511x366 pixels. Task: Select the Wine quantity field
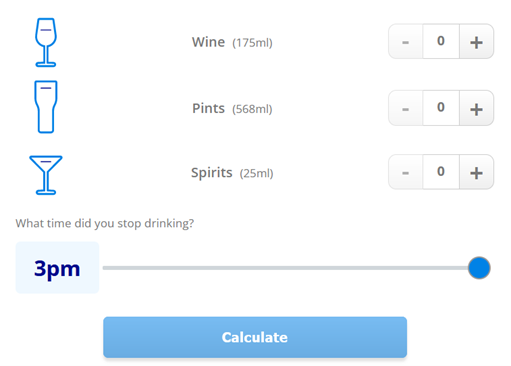(441, 42)
